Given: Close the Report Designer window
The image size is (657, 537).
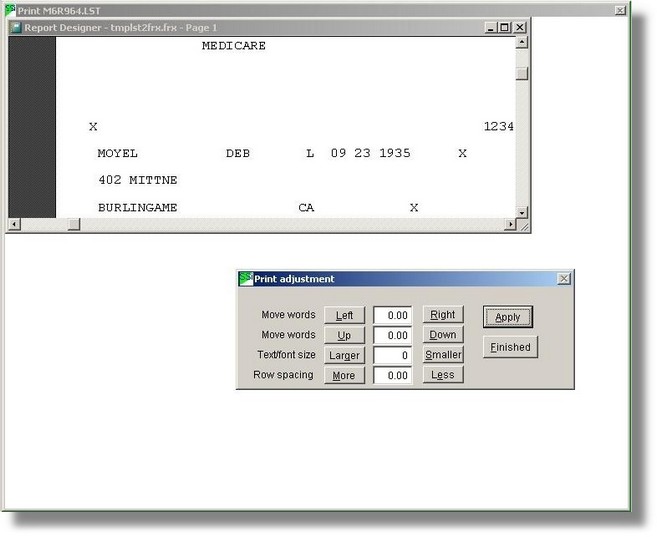Looking at the screenshot, I should [520, 28].
